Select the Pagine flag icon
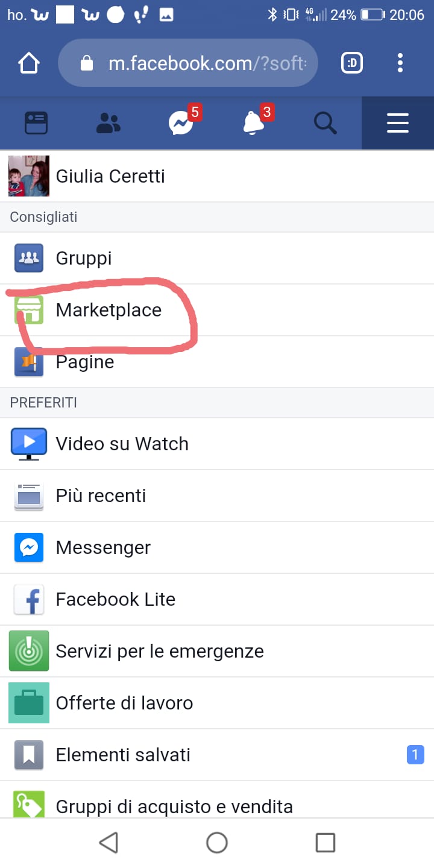 click(x=29, y=362)
